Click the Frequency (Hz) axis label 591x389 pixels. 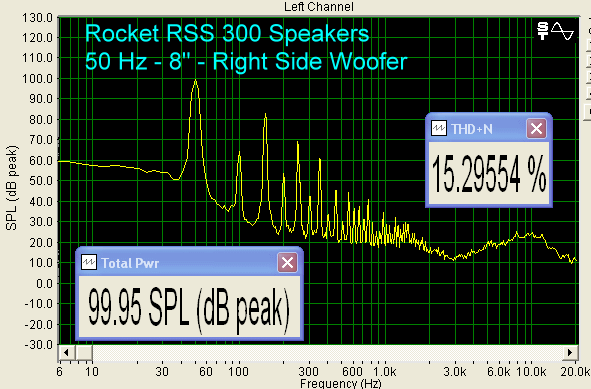(x=341, y=384)
